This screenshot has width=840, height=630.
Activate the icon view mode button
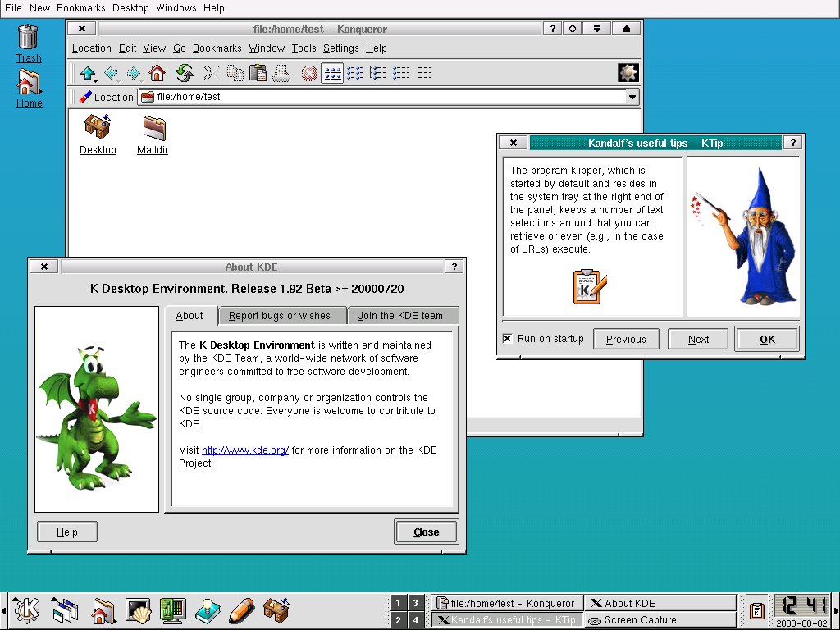pos(332,73)
